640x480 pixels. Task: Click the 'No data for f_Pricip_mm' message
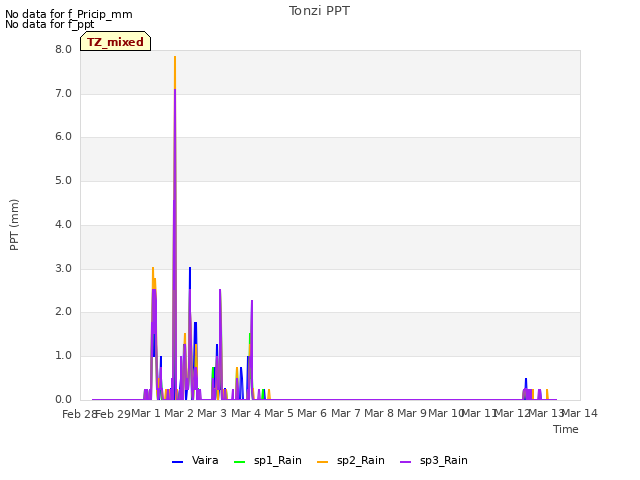(x=69, y=14)
